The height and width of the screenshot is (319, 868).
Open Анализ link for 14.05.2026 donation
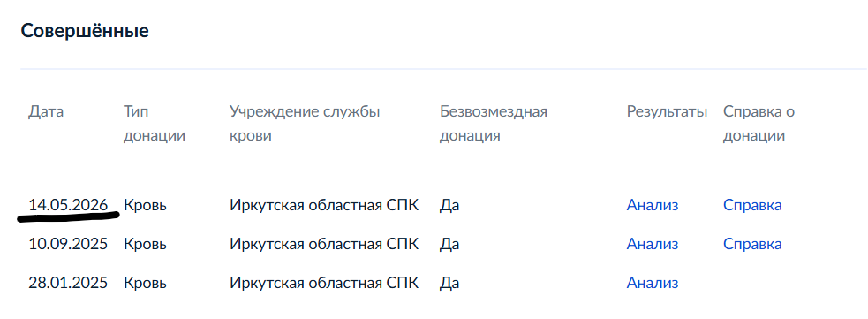click(x=653, y=206)
